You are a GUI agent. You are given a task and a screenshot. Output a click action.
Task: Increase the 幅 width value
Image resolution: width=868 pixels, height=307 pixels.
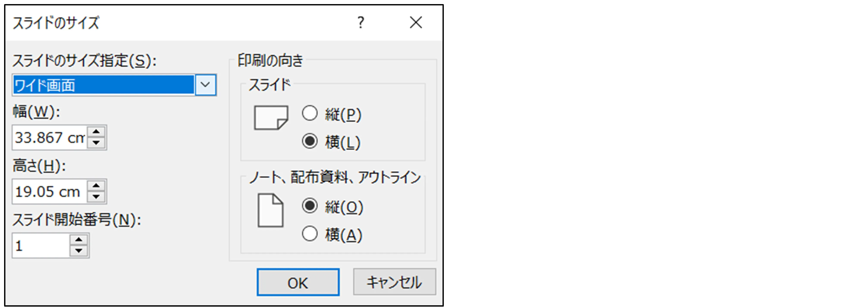[x=96, y=132]
